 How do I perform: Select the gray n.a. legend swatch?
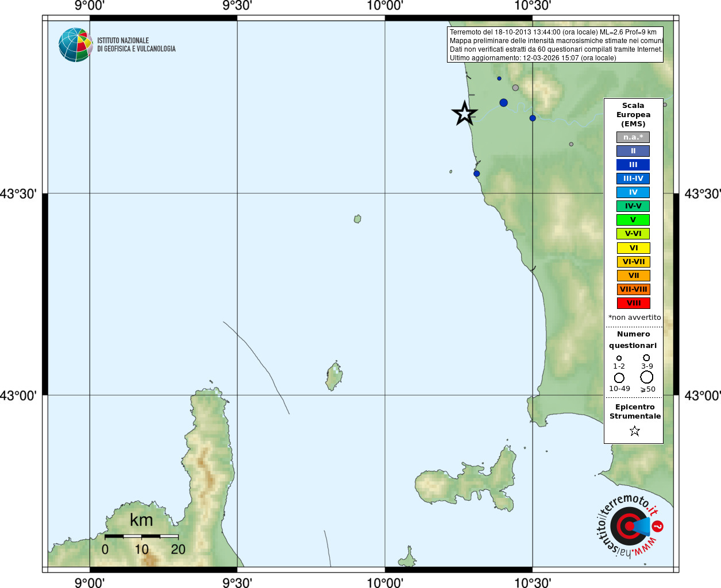pos(633,137)
